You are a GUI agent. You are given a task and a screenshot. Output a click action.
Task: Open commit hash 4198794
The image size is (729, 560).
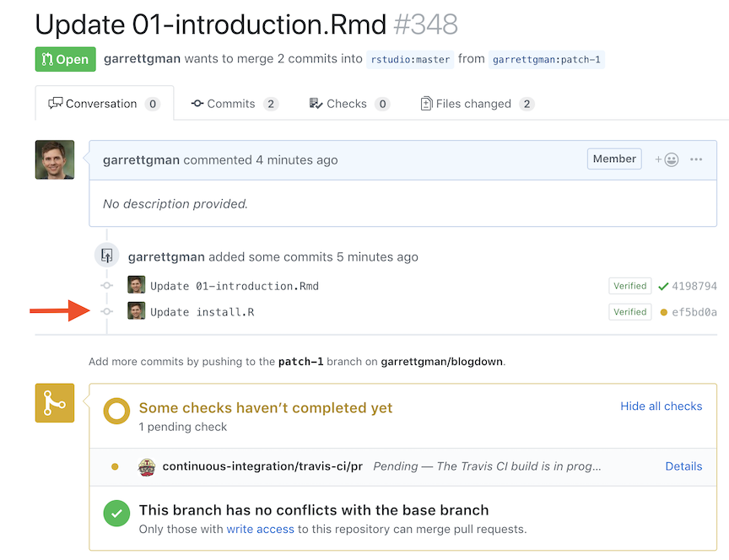click(694, 286)
